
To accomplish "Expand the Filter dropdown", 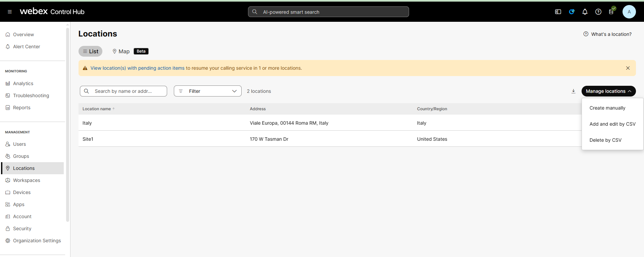I will pyautogui.click(x=207, y=91).
